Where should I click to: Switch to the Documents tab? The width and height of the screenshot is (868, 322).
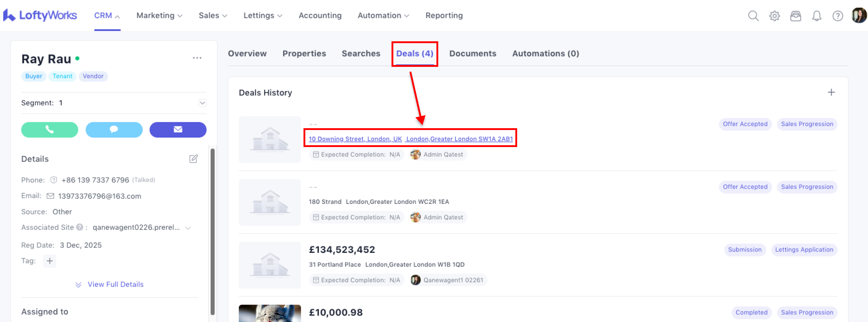click(x=473, y=53)
